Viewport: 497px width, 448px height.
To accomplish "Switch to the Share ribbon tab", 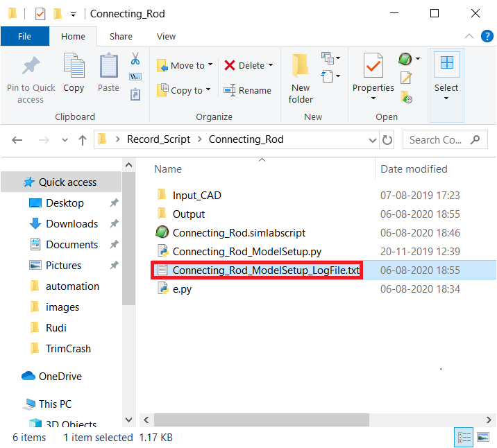I will click(x=121, y=36).
